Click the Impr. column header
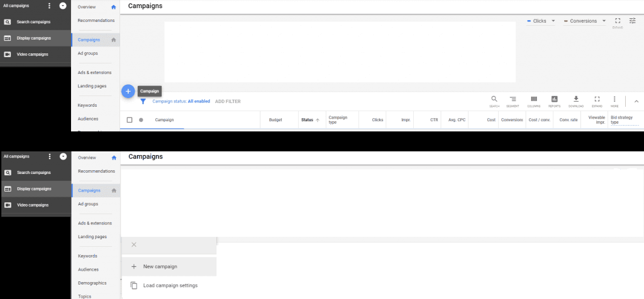 pos(406,120)
